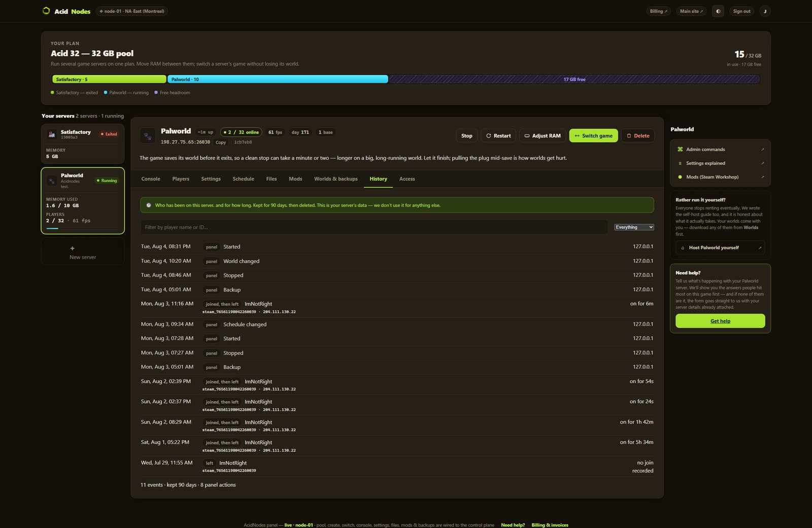Click the Exited status badge on Satisfactory

pyautogui.click(x=109, y=134)
